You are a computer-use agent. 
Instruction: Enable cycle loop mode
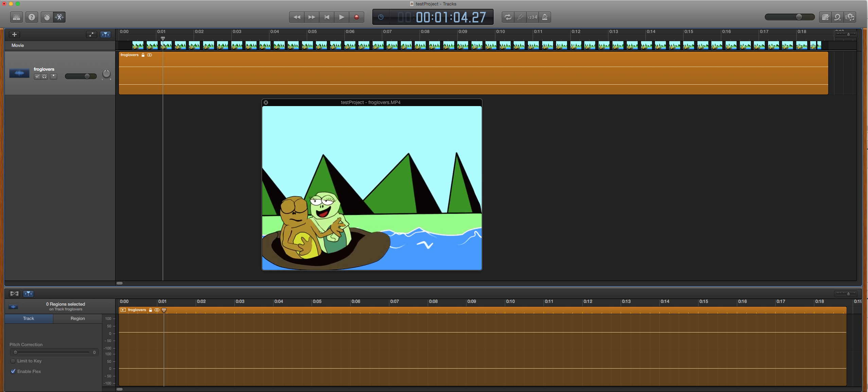point(508,17)
